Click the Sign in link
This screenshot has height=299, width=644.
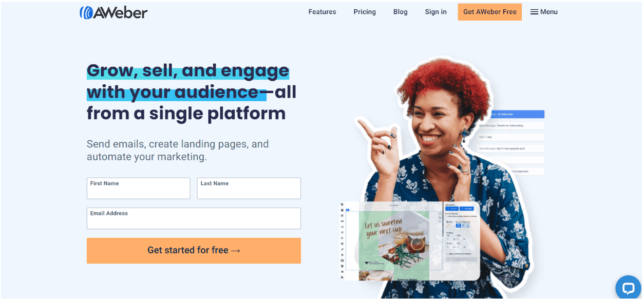(x=435, y=12)
